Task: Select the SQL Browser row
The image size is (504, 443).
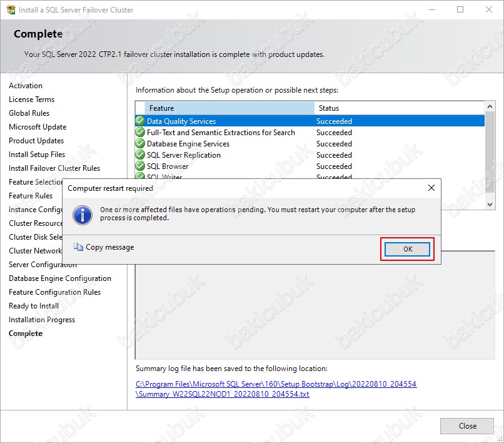Action: point(310,166)
